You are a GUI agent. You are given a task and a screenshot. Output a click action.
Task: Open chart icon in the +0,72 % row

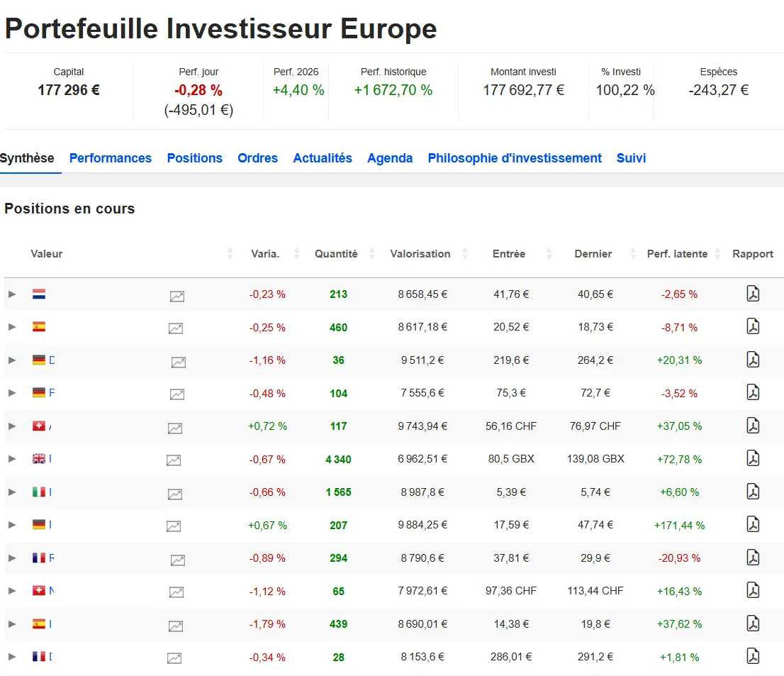(175, 428)
